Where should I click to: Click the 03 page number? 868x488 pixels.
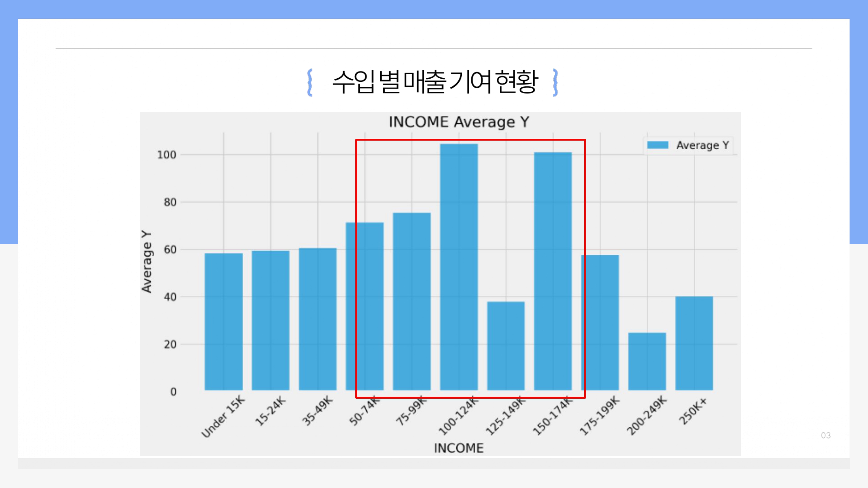click(x=825, y=435)
